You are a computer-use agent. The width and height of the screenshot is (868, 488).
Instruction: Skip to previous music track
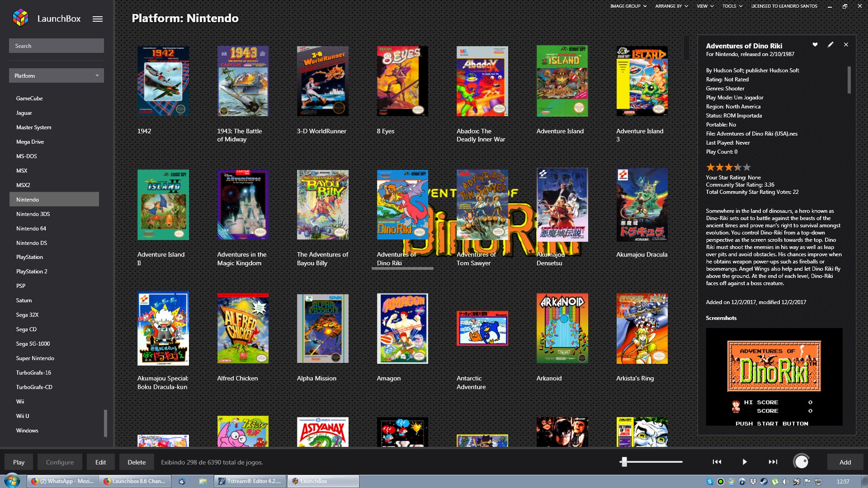click(x=717, y=462)
